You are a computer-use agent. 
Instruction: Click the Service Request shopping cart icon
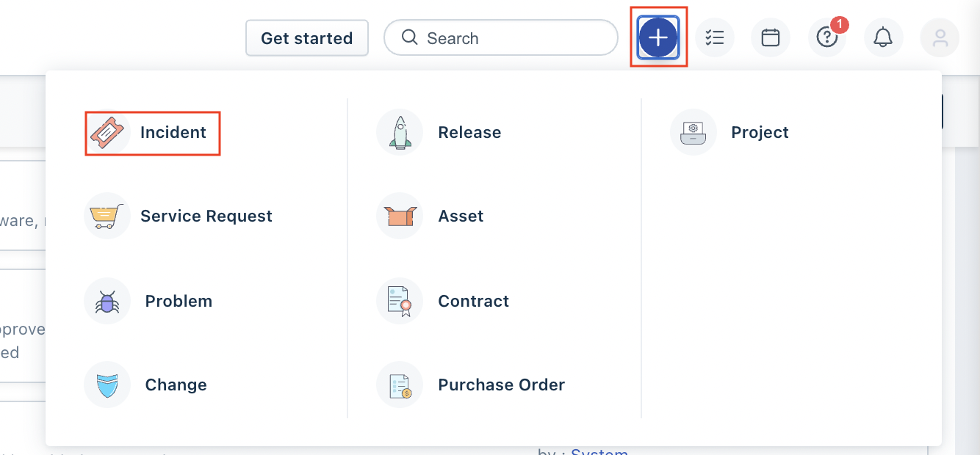click(x=107, y=216)
